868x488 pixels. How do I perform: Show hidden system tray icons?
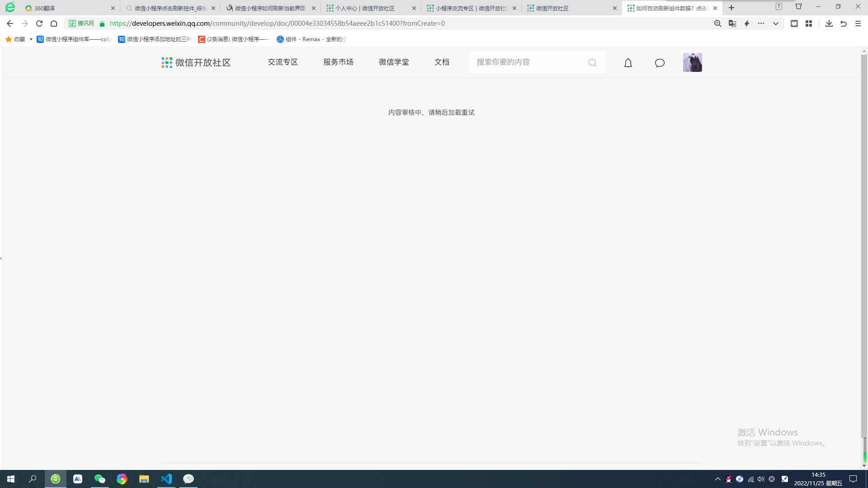(717, 479)
